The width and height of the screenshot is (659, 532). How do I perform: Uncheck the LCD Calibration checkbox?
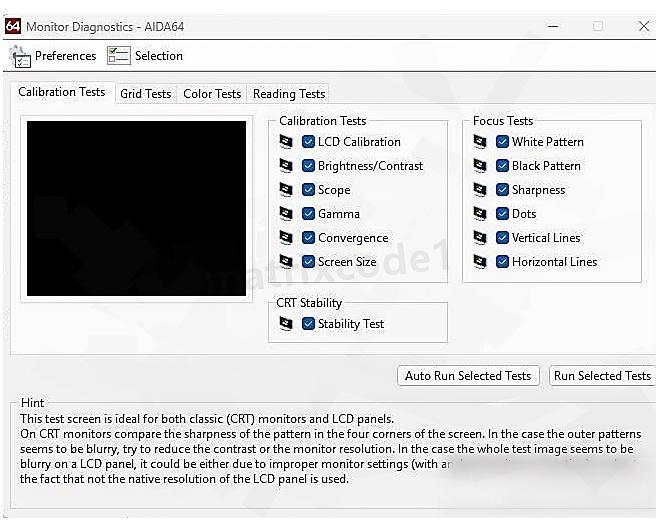coord(308,142)
